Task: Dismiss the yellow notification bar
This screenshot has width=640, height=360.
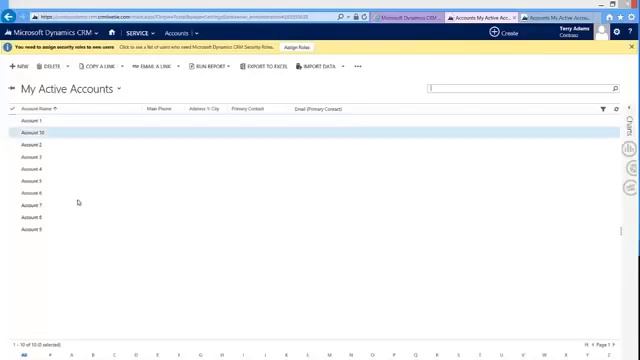Action: pos(631,47)
